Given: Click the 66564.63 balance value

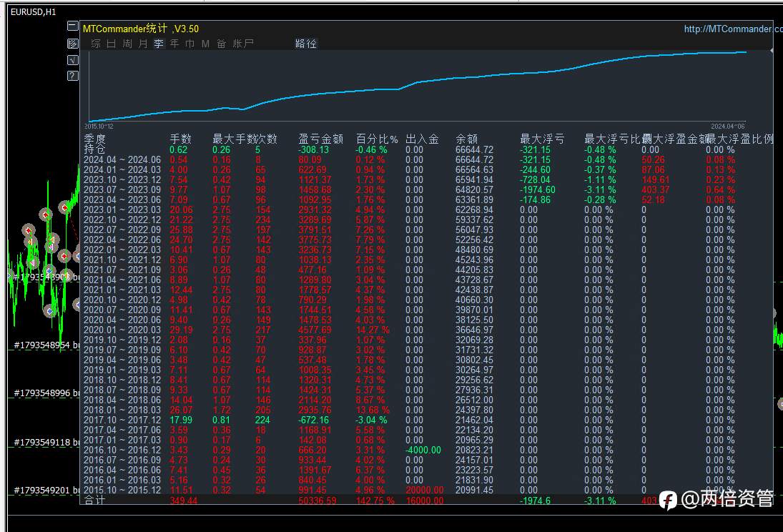Looking at the screenshot, I should (x=474, y=170).
